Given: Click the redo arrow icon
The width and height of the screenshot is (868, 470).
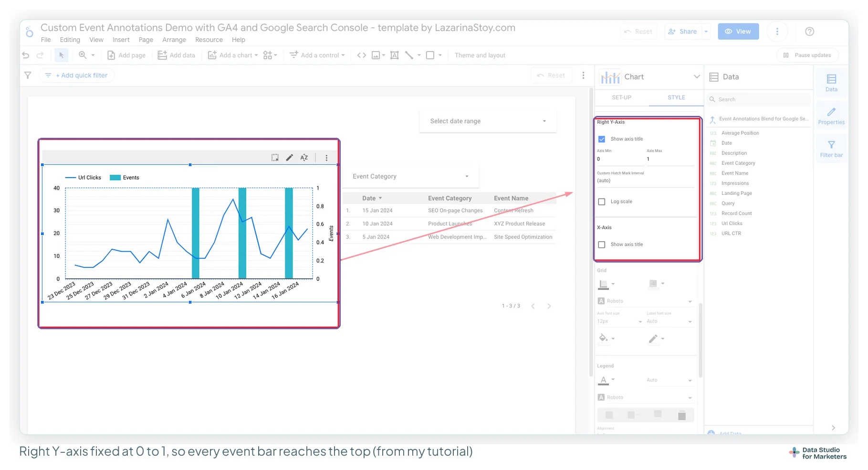Looking at the screenshot, I should tap(40, 55).
